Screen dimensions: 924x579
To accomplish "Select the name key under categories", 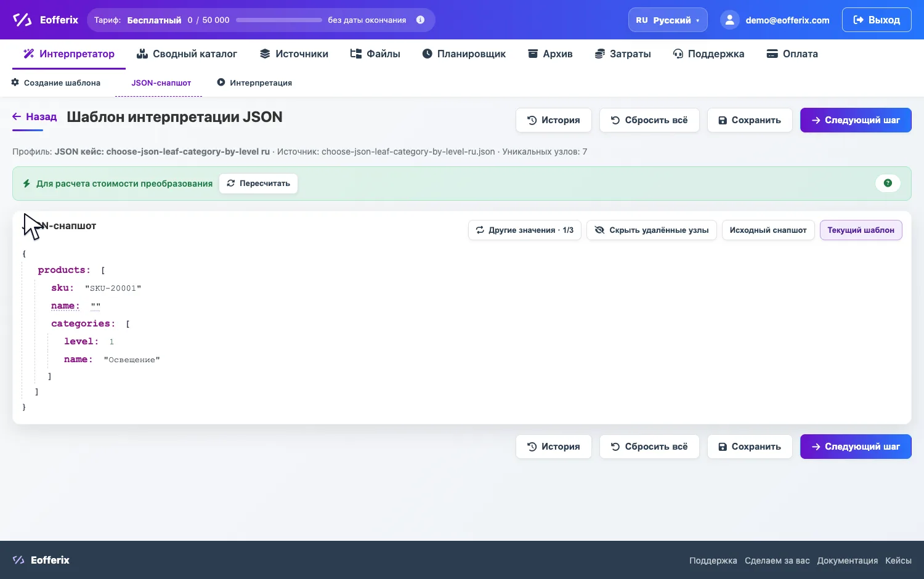I will click(78, 359).
